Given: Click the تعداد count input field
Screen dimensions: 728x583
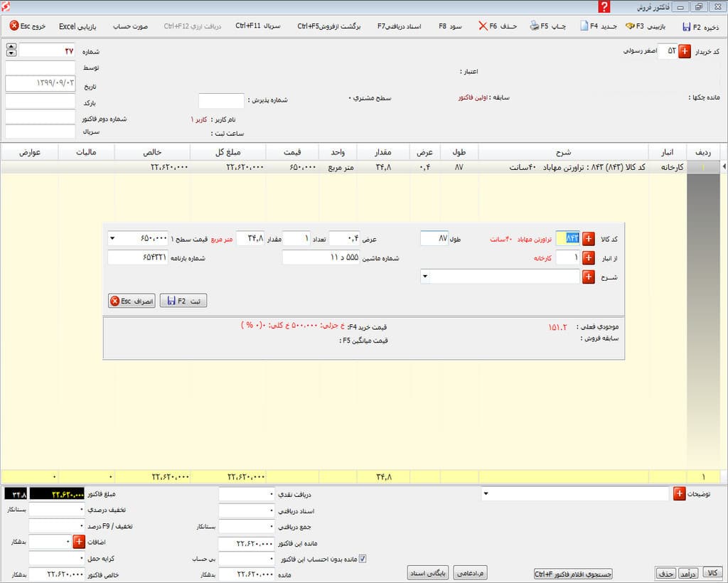Looking at the screenshot, I should click(x=296, y=239).
